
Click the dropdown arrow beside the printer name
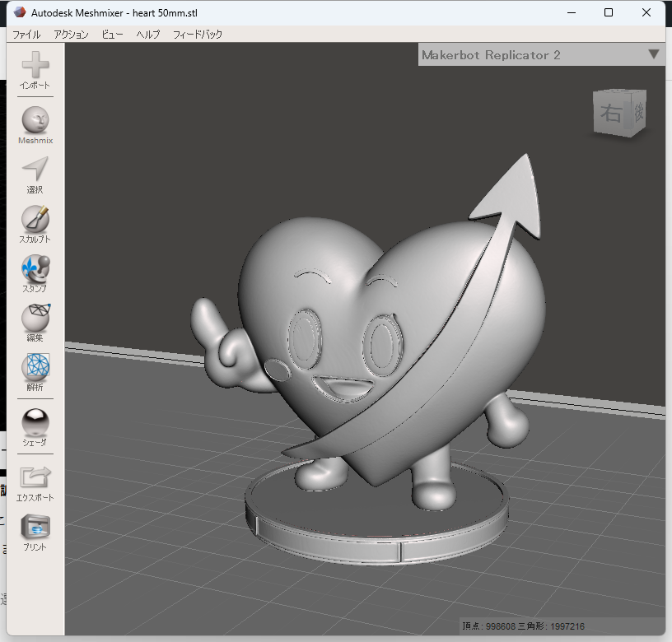(654, 55)
